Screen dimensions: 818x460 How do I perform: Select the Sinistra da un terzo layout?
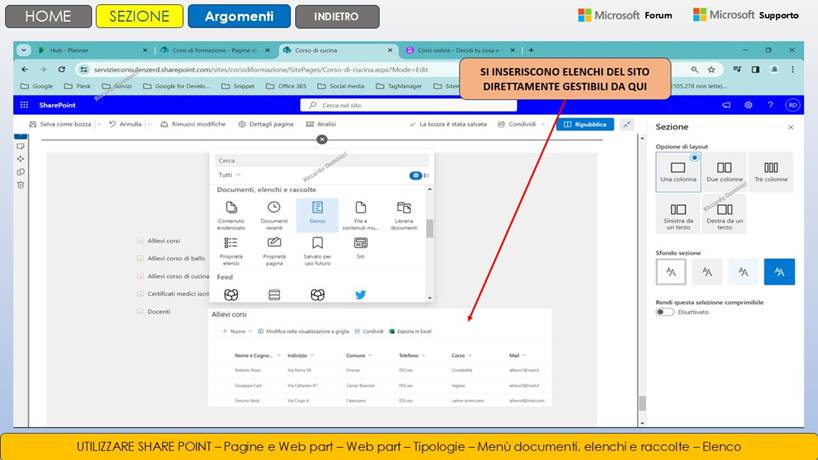point(678,214)
